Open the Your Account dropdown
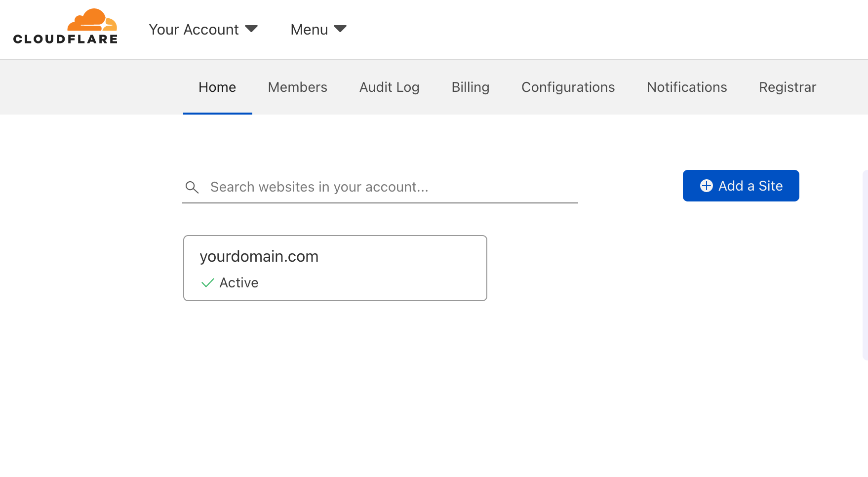Screen dimensions: 868x477 point(194,30)
